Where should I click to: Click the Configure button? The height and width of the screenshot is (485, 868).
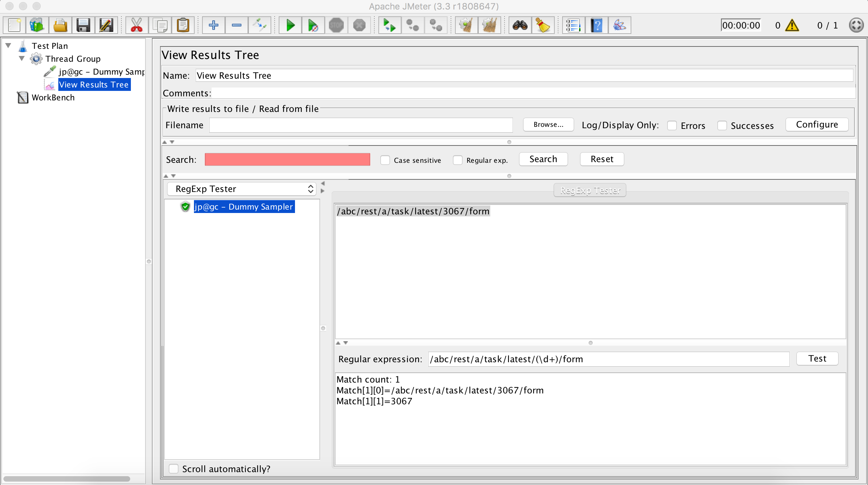pyautogui.click(x=817, y=124)
